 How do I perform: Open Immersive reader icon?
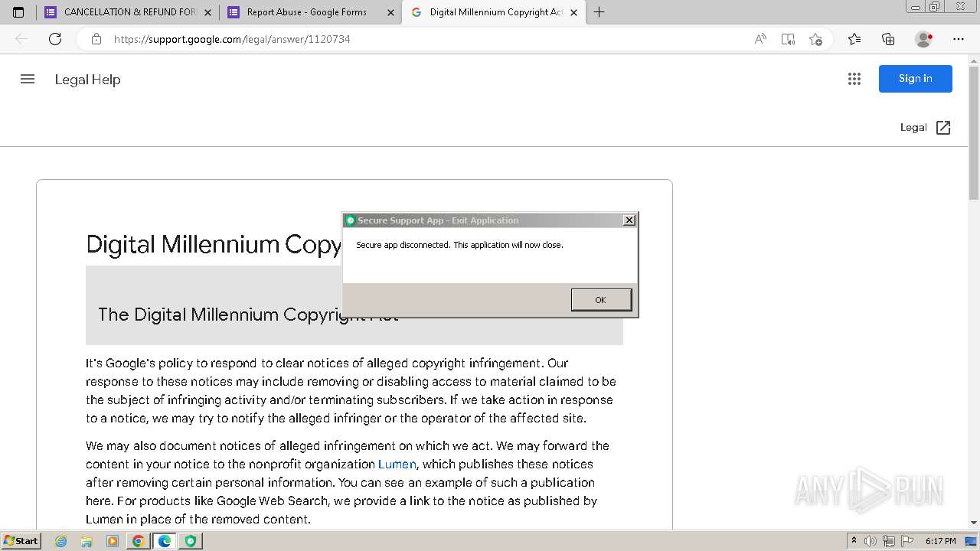788,39
